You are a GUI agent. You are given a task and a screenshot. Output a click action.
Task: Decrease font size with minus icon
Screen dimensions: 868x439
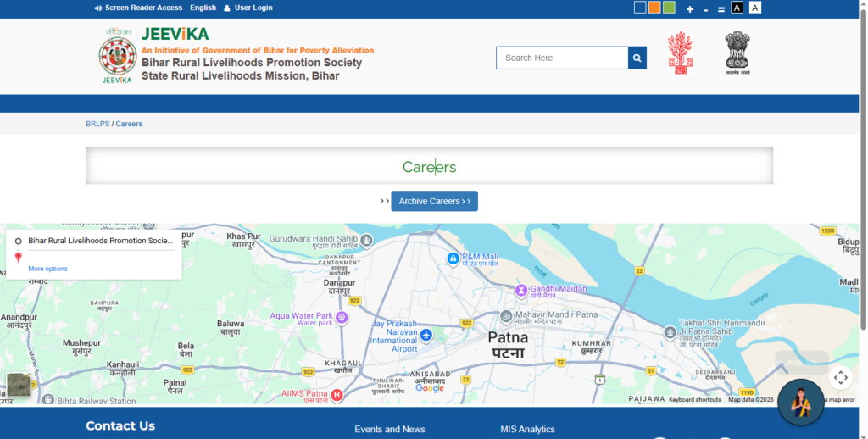[x=706, y=9]
